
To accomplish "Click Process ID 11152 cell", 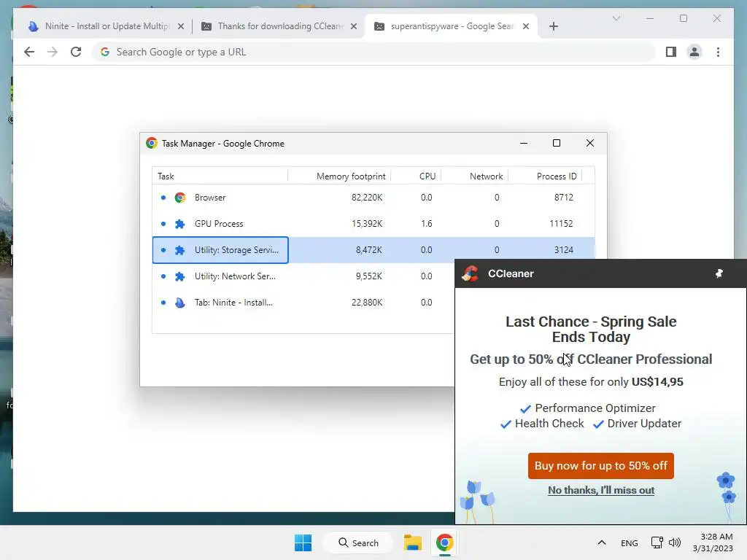I will coord(561,223).
